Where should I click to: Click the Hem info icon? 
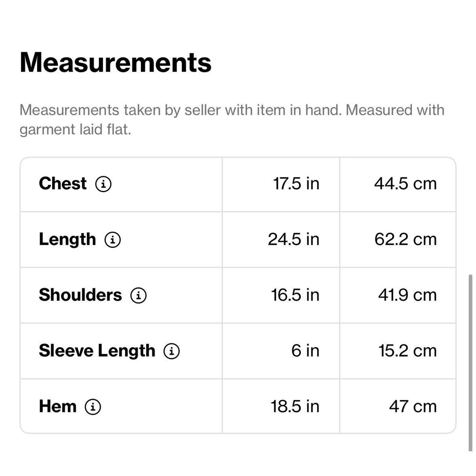93,406
